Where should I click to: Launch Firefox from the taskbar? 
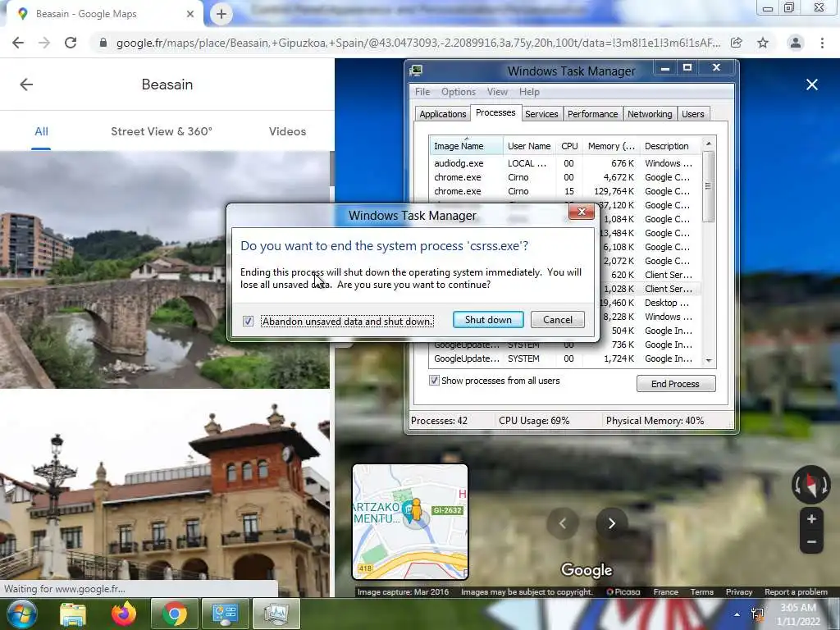click(124, 614)
